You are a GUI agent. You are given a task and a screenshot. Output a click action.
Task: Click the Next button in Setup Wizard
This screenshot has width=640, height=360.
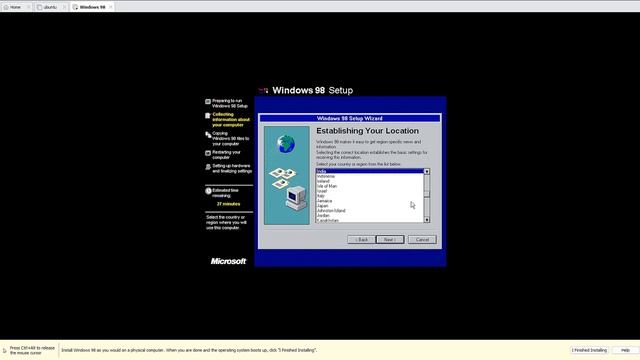point(390,240)
